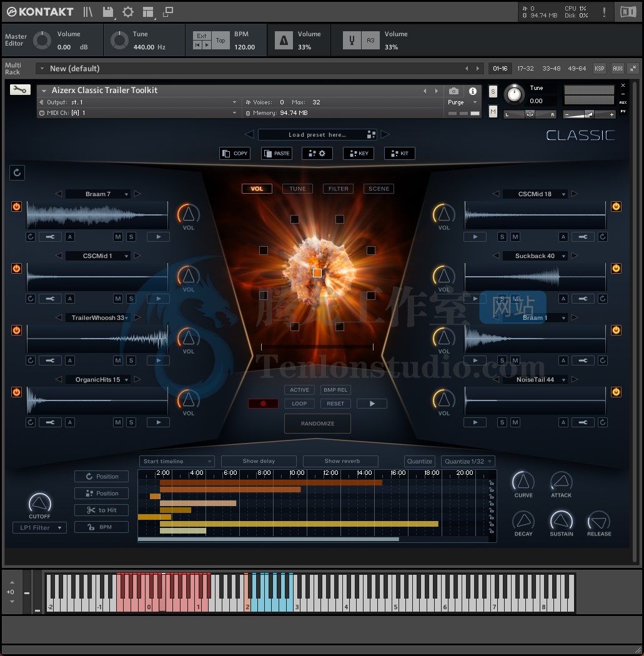The image size is (644, 656).
Task: Open the preset browser grid icon
Action: click(x=371, y=134)
